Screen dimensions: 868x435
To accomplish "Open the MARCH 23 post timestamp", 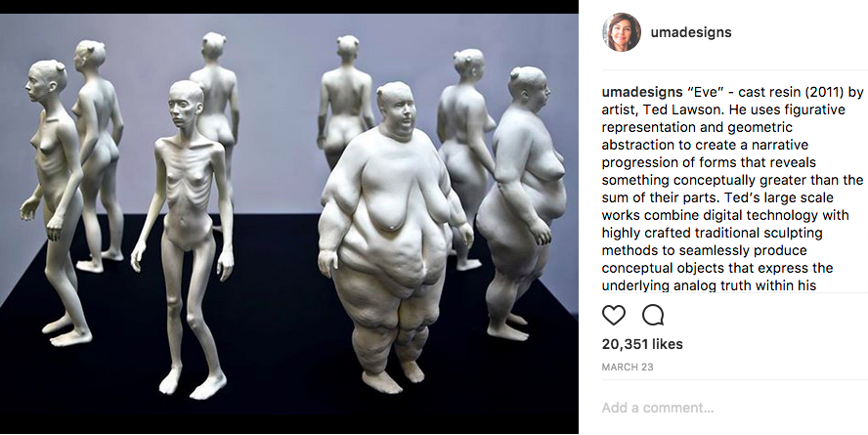I will (628, 367).
